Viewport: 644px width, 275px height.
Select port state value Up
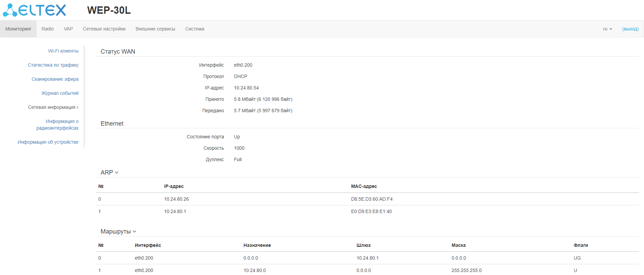[x=237, y=137]
